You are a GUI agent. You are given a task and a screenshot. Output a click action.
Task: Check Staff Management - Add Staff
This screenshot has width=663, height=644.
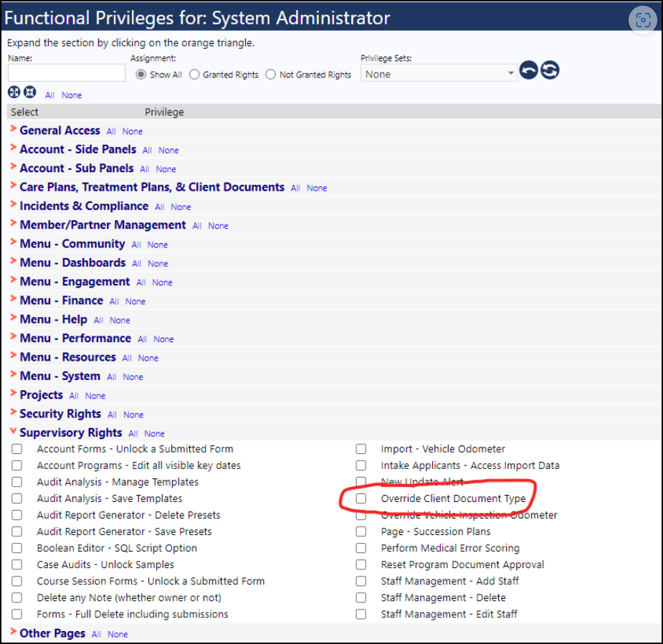click(x=361, y=581)
